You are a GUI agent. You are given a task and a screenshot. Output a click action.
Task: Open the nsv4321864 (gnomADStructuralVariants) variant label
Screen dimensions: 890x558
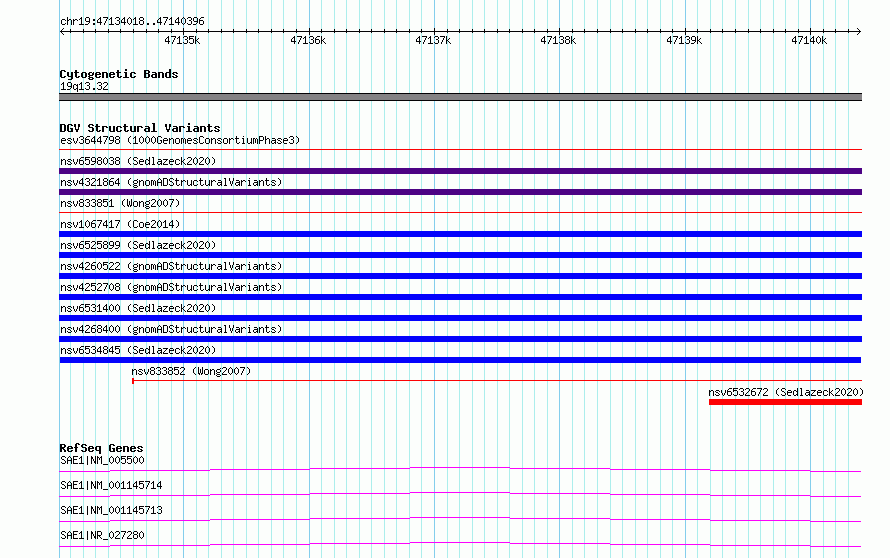(x=171, y=182)
